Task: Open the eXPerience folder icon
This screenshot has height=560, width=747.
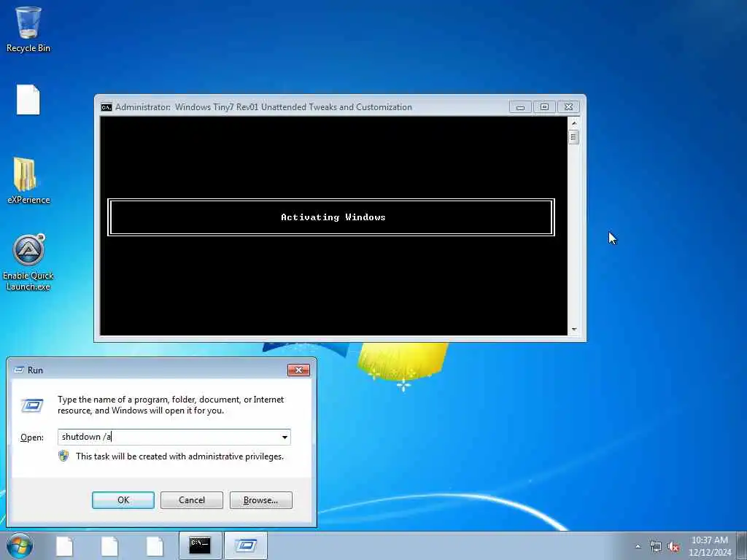Action: pos(28,181)
